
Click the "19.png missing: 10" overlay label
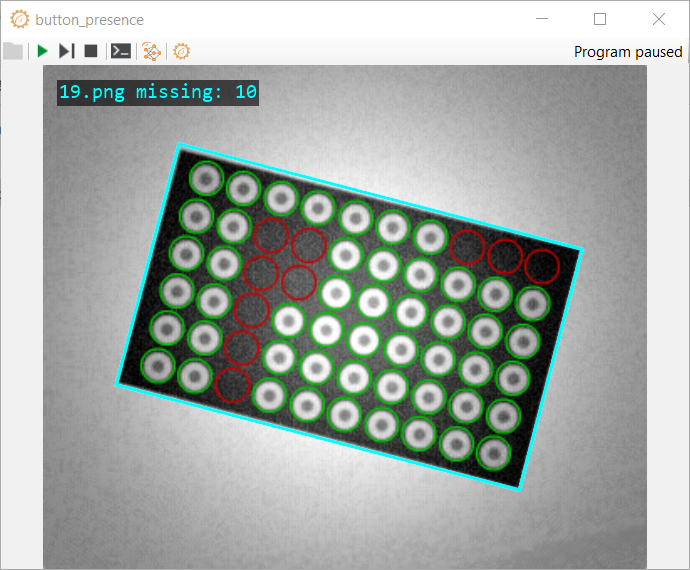coord(158,92)
